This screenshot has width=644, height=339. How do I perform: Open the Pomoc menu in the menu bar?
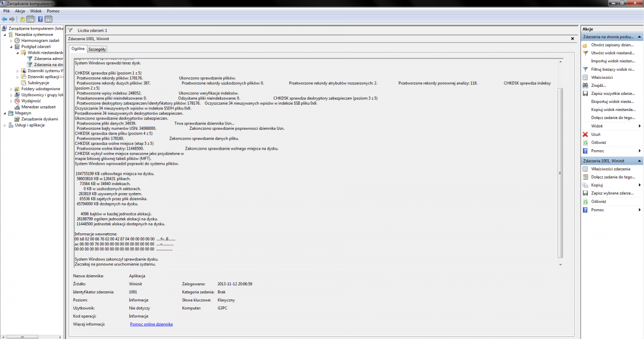pos(53,11)
